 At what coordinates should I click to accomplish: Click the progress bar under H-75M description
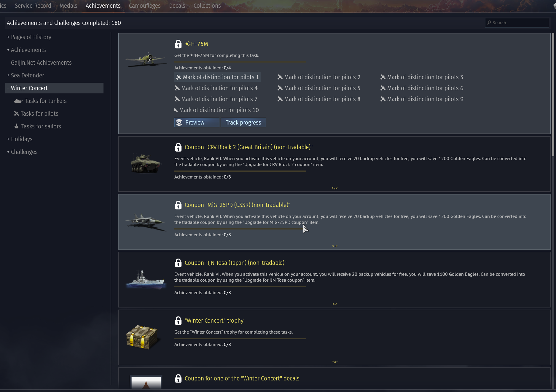(240, 62)
